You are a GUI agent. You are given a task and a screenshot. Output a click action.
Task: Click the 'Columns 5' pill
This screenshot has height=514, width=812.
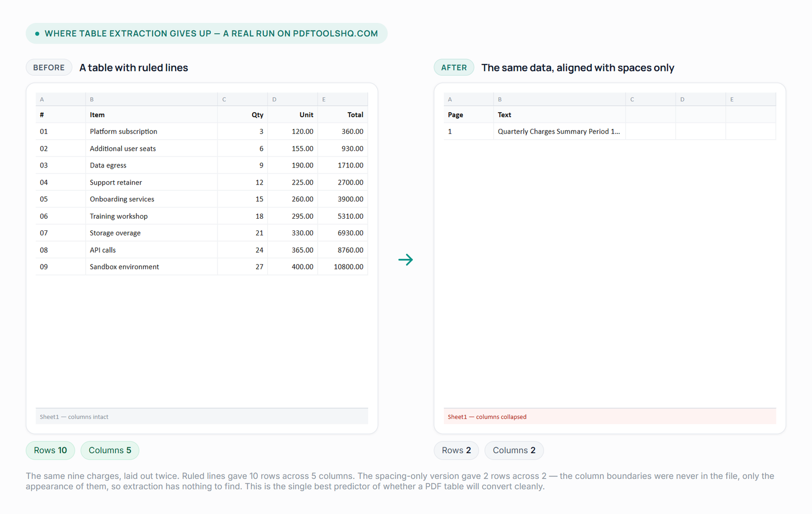click(110, 450)
